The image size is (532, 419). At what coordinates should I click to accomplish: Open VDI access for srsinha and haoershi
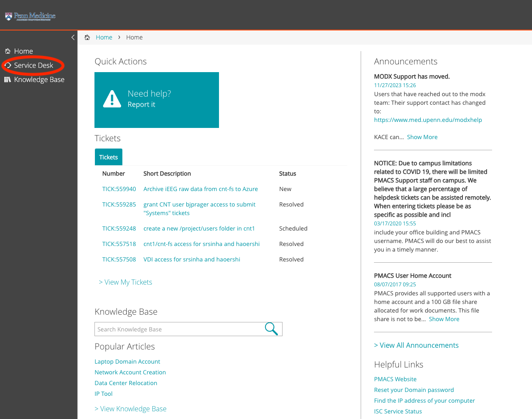tap(192, 259)
